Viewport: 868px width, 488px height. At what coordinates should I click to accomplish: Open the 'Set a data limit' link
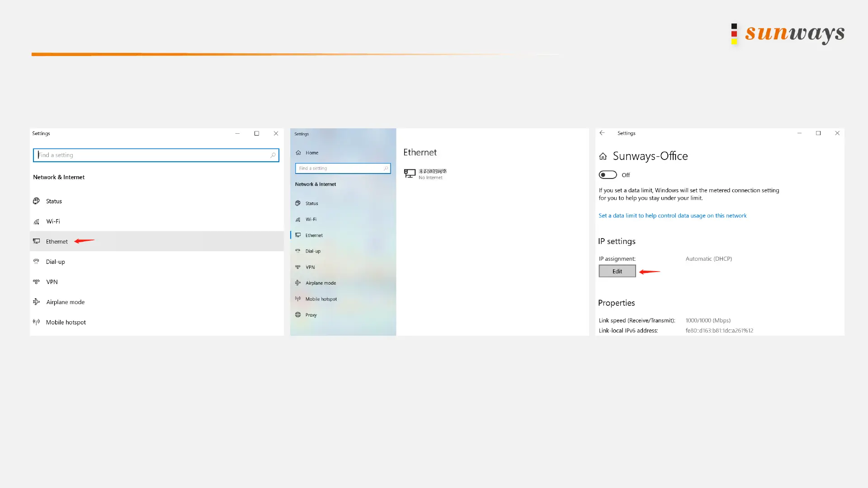(672, 216)
